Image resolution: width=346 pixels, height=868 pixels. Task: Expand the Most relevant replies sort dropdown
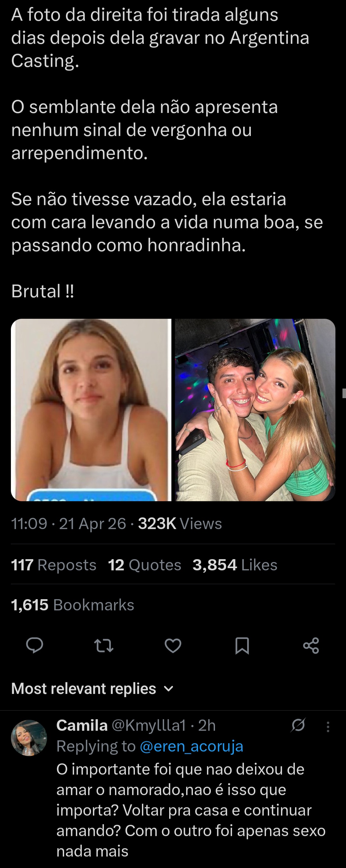(92, 689)
